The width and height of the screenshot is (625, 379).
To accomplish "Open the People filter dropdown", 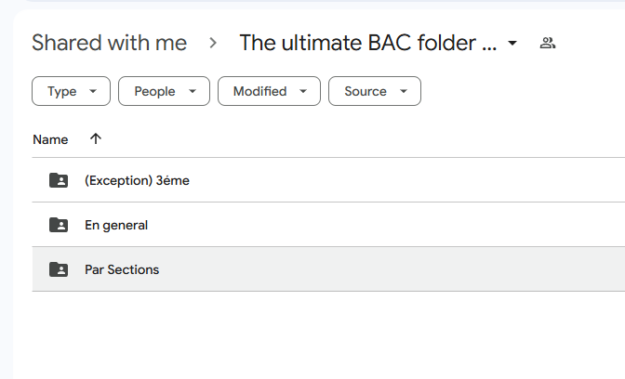I will tap(164, 91).
